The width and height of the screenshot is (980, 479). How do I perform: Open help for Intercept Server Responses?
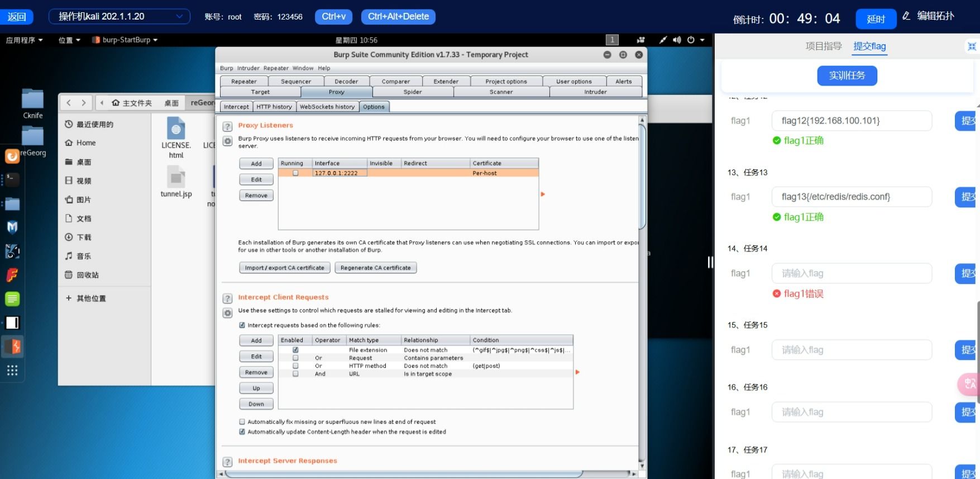pyautogui.click(x=227, y=462)
